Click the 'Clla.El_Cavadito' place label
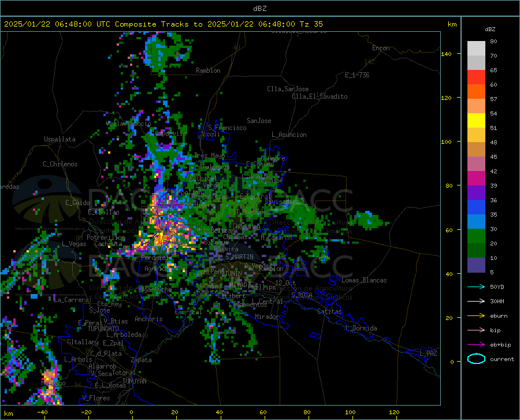Screen dimensions: 520x420 pos(320,96)
